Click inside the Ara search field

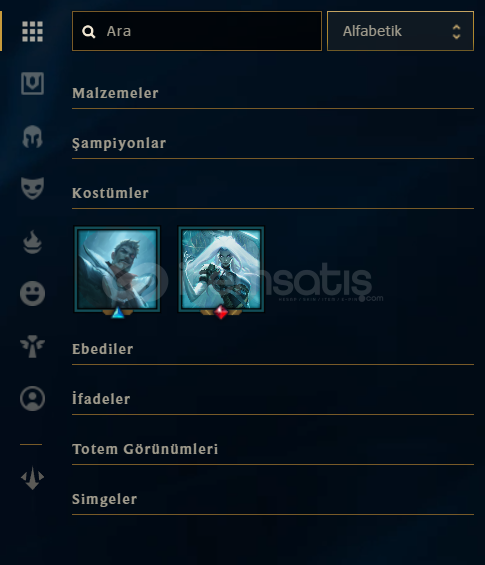point(197,31)
